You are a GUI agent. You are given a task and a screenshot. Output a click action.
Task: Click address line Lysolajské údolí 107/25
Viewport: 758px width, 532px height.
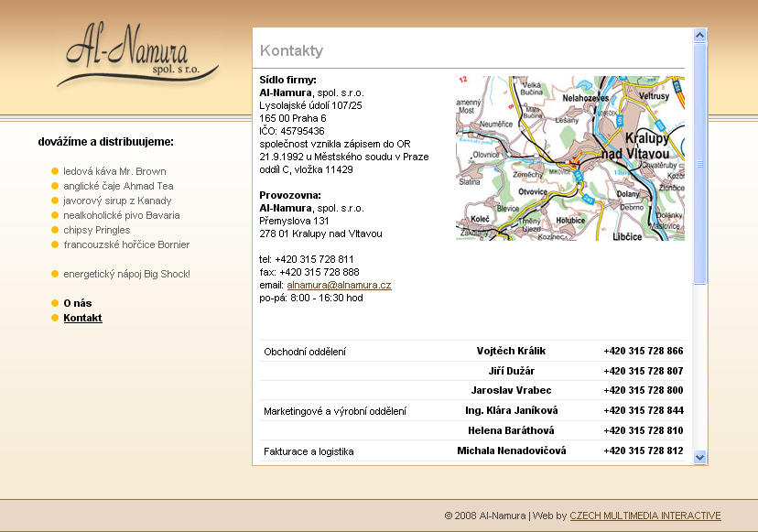[311, 105]
